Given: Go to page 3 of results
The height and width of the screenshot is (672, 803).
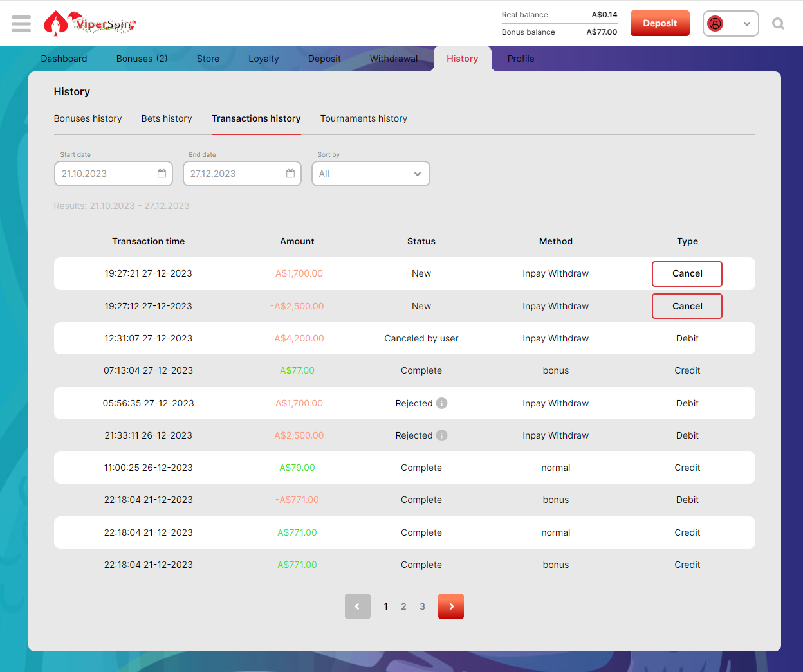Looking at the screenshot, I should pyautogui.click(x=422, y=606).
